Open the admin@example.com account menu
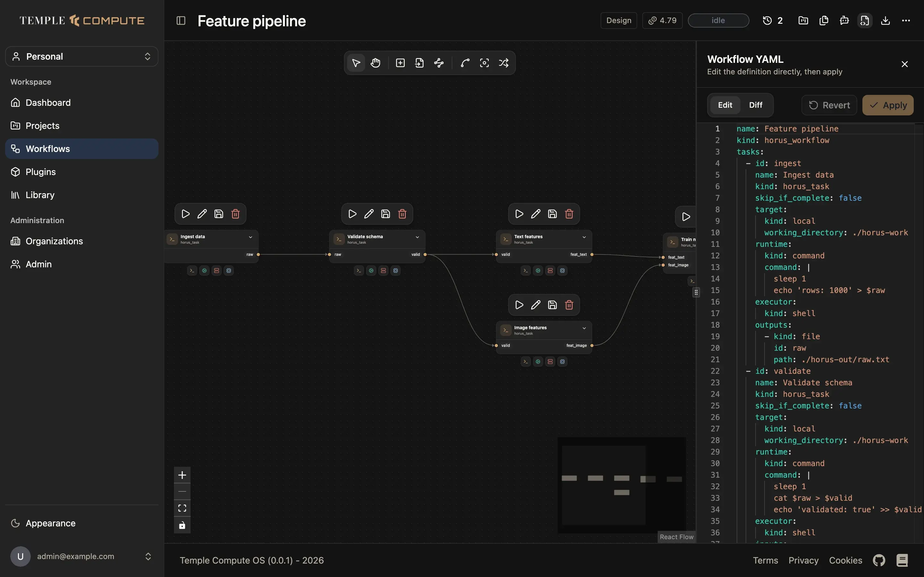 coord(82,556)
